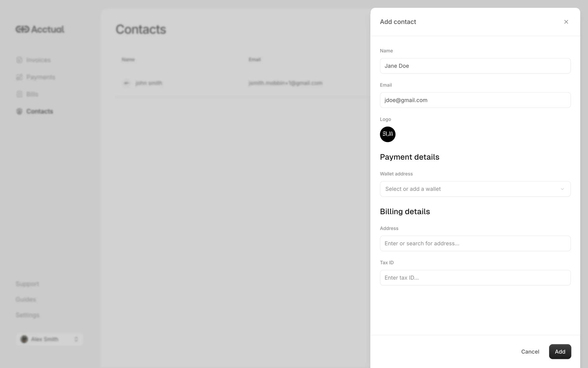The height and width of the screenshot is (368, 588).
Task: Click the Tax ID input field
Action: point(475,278)
